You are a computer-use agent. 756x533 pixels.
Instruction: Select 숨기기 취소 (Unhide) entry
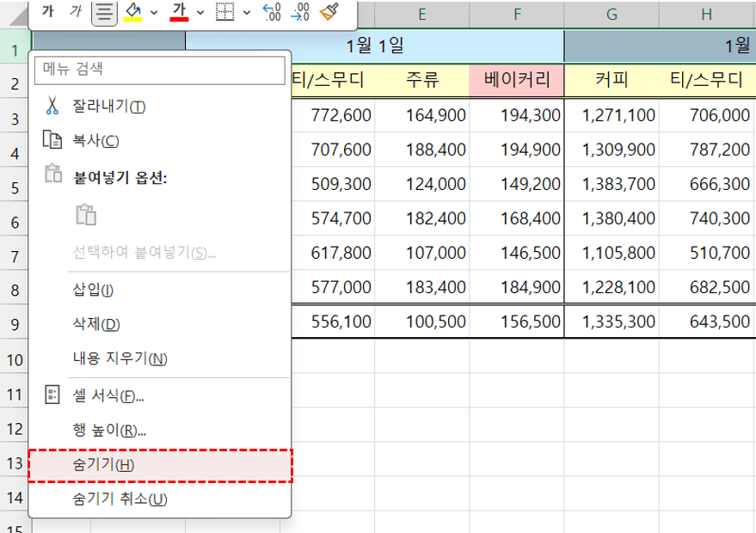tap(120, 499)
